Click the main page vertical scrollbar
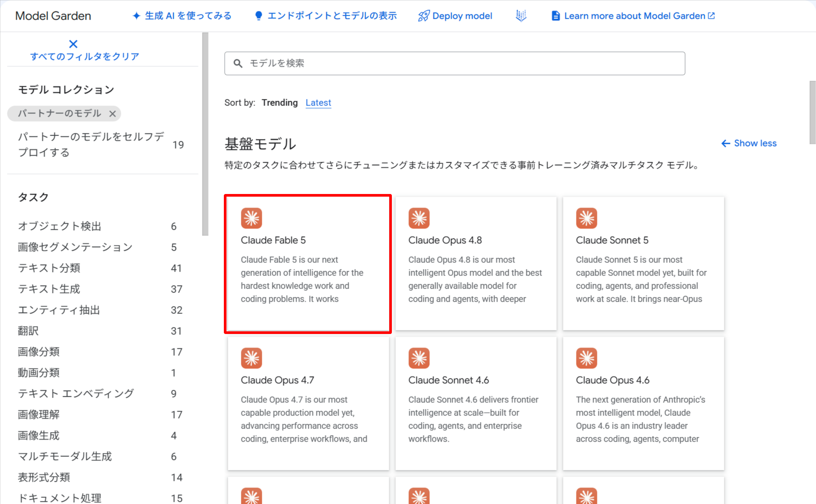The height and width of the screenshot is (504, 816). 812,112
